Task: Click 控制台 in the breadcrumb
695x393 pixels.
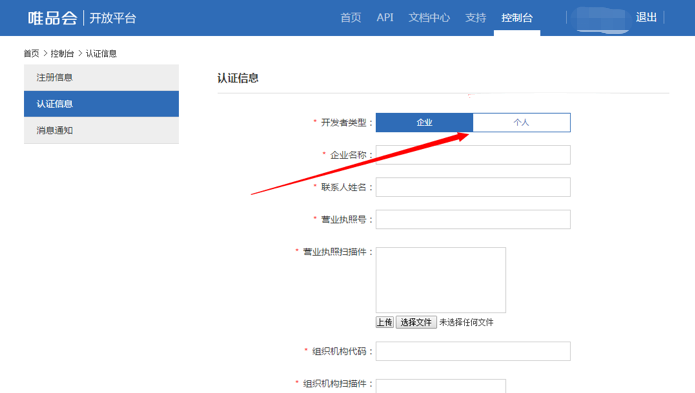Action: [x=62, y=54]
